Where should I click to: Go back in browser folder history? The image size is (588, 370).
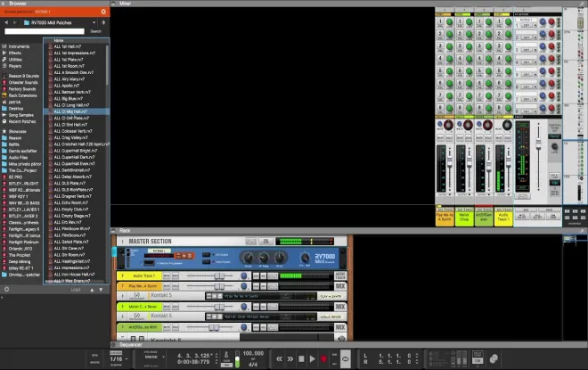6,22
